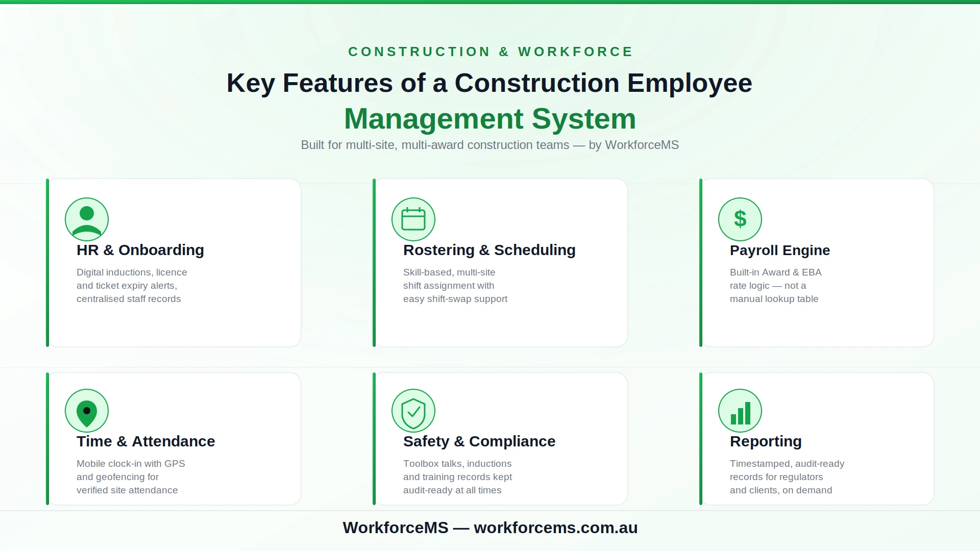Click 'Timestamped, audit-ready' description text
Image resolution: width=980 pixels, height=551 pixels.
coord(787,464)
